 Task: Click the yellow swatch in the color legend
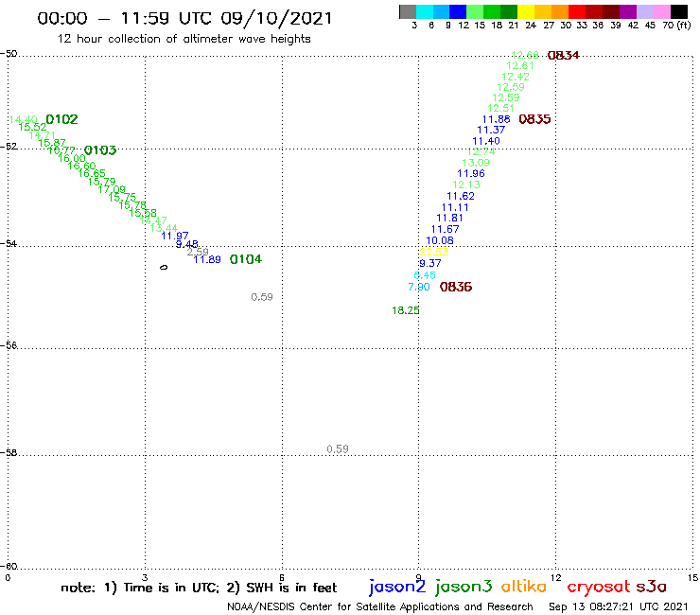[525, 11]
